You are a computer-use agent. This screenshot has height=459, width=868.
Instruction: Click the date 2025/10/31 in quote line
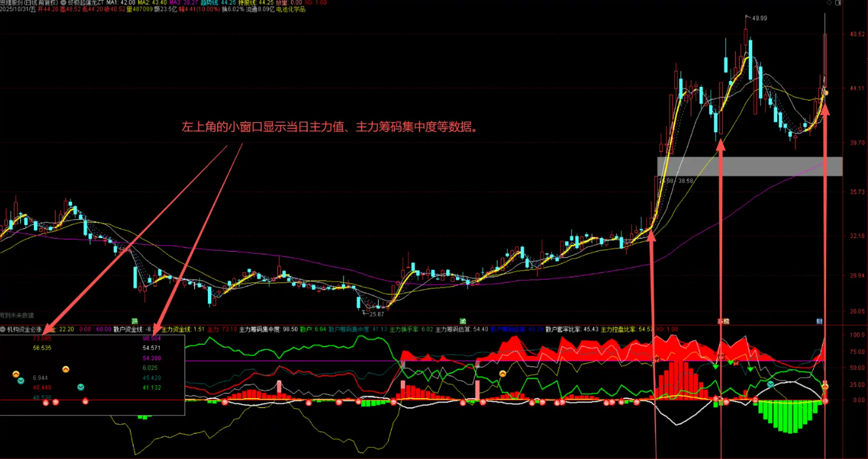pos(16,10)
